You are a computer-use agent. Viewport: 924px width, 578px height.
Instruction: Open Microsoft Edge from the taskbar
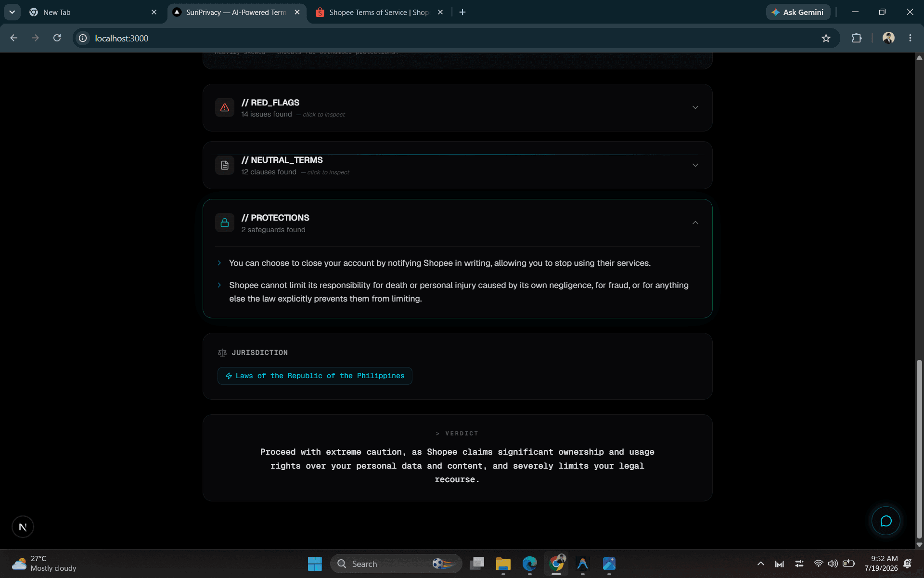coord(529,564)
